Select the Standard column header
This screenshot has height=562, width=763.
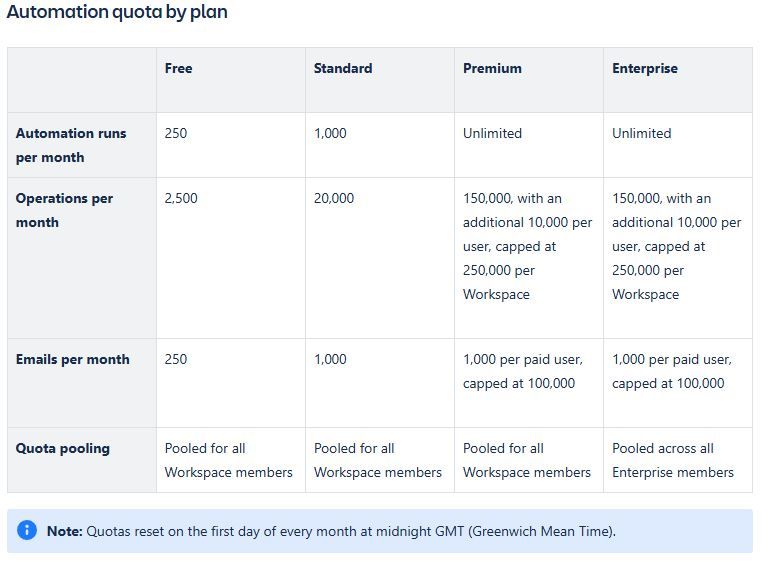tap(343, 68)
